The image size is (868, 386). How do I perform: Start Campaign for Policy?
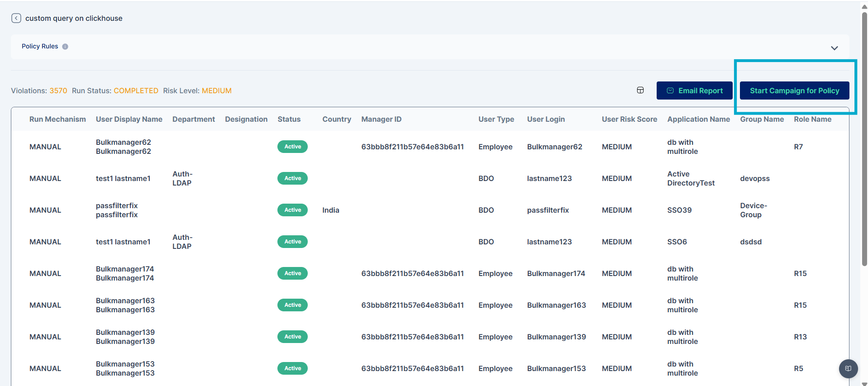794,91
